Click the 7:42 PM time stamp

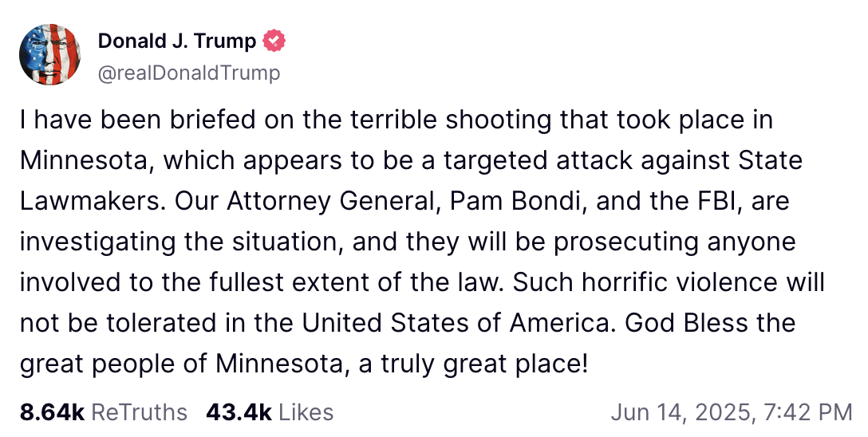805,412
